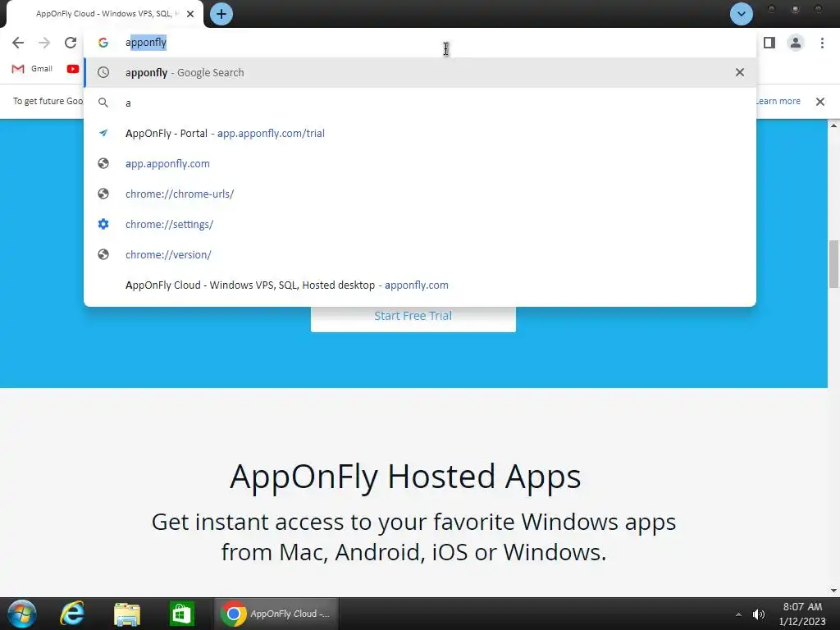Follow the Learn more link in the infobar

pos(778,101)
